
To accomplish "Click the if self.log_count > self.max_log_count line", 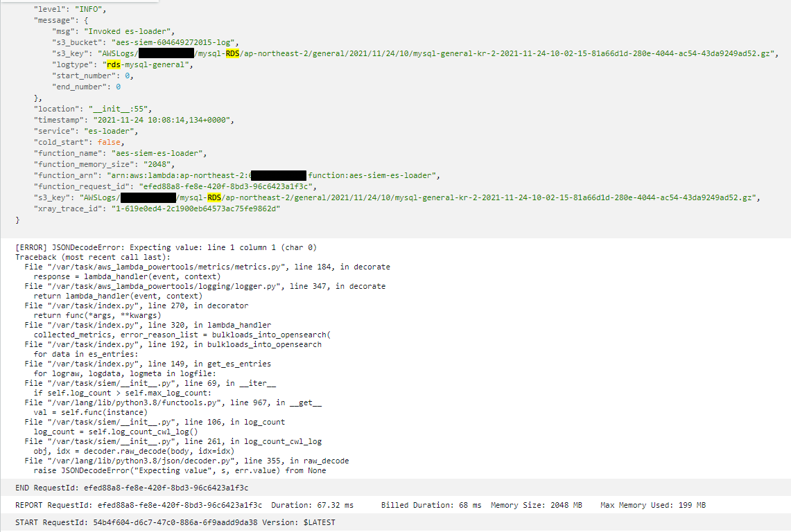I will [x=123, y=393].
